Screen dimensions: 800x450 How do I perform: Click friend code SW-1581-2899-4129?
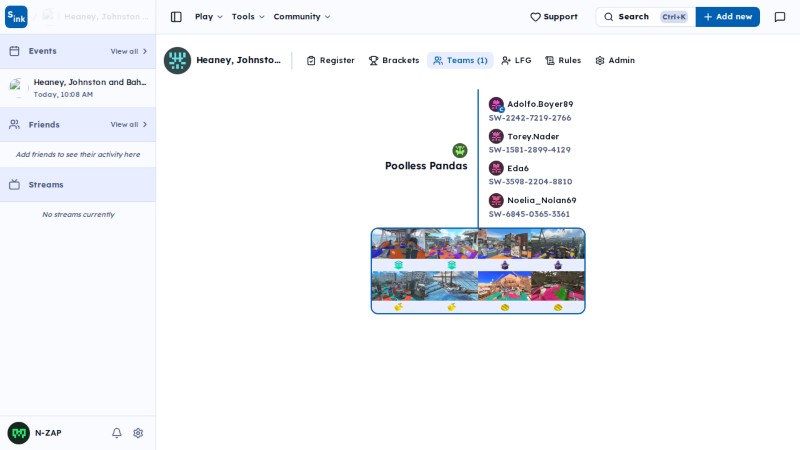point(530,150)
